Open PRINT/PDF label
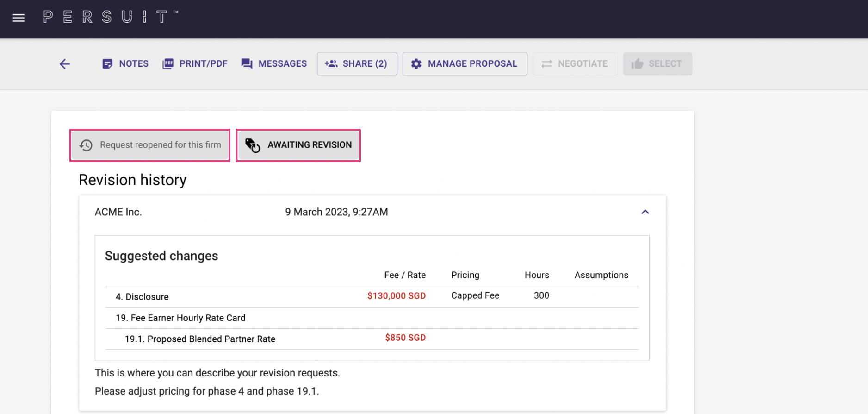868x414 pixels. 204,64
